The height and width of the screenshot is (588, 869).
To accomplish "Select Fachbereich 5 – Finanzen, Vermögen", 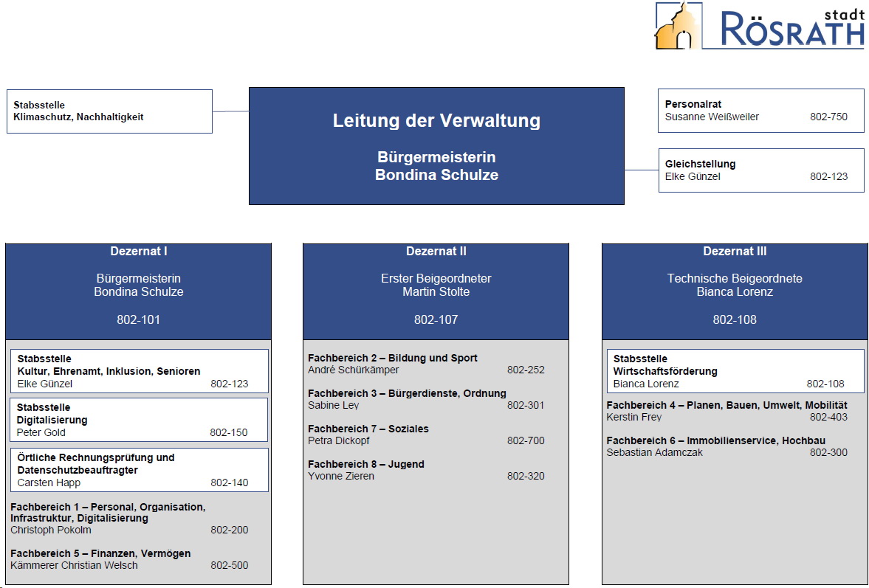I will (100, 553).
